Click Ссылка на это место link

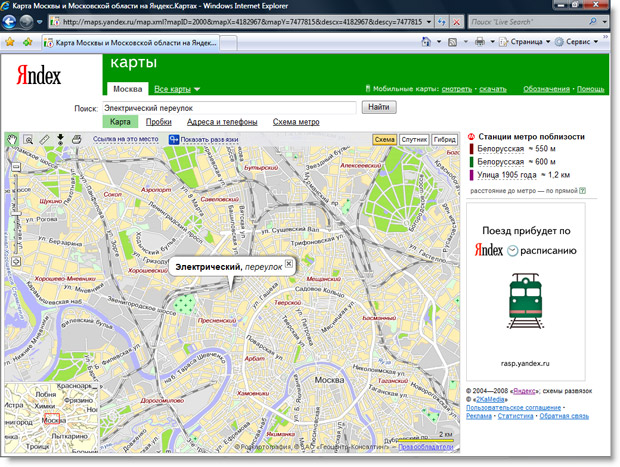126,139
